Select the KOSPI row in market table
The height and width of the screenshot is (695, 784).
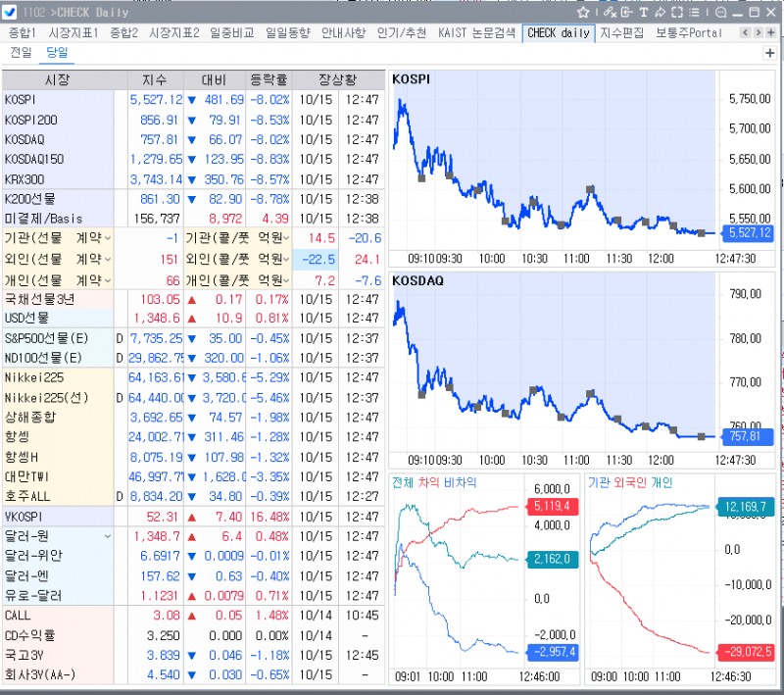[x=193, y=100]
